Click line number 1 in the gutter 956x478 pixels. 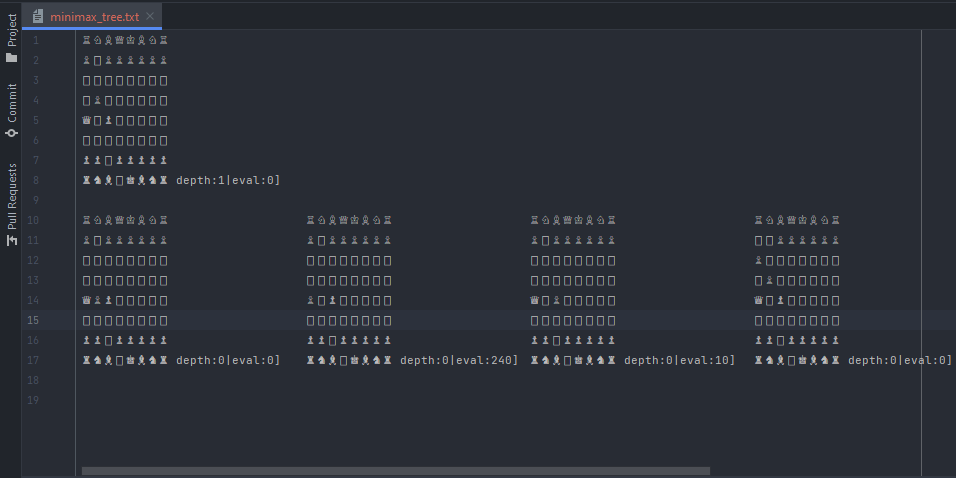[x=36, y=40]
